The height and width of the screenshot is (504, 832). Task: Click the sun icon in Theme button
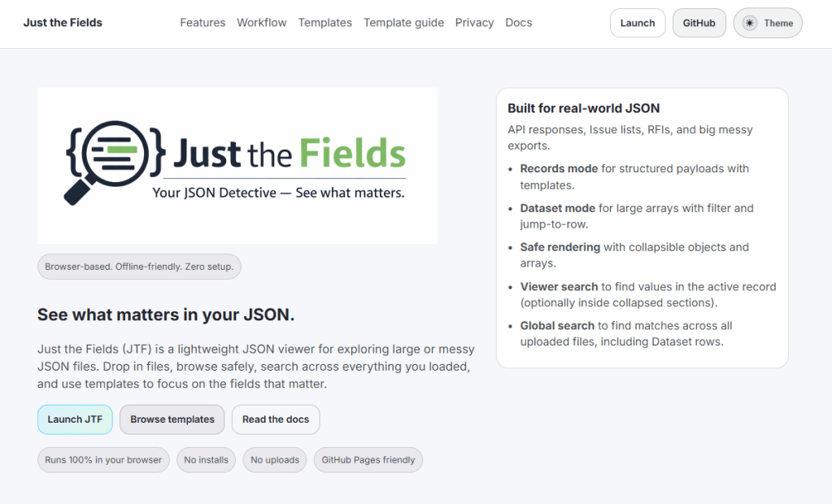[749, 23]
